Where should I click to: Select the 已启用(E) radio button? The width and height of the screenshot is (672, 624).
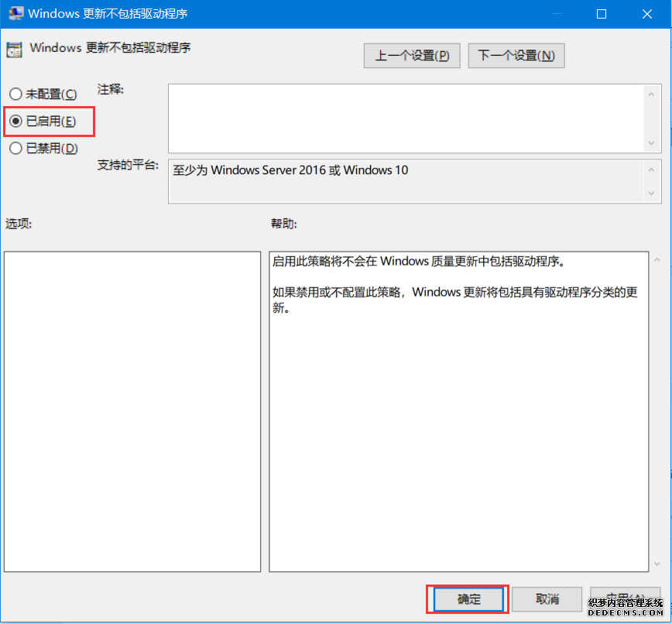click(x=43, y=122)
